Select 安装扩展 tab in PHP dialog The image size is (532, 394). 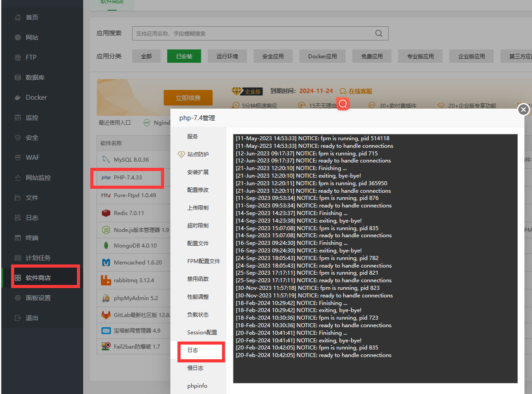(198, 172)
